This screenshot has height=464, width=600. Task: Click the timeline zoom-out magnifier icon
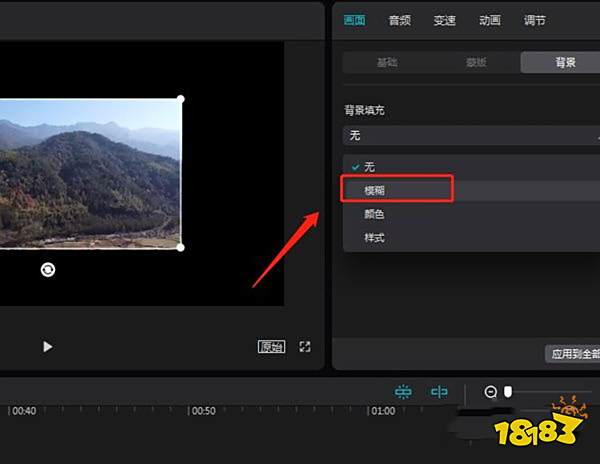(x=491, y=392)
